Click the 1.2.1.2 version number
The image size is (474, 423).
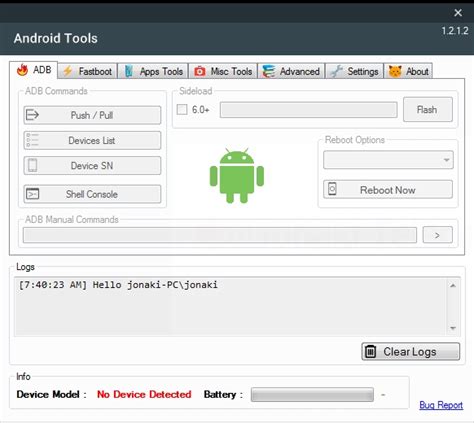(455, 31)
